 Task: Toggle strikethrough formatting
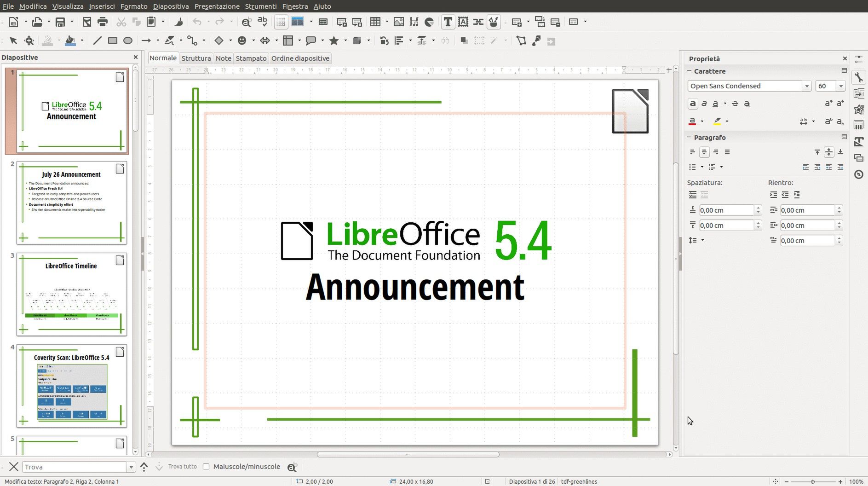click(x=735, y=104)
